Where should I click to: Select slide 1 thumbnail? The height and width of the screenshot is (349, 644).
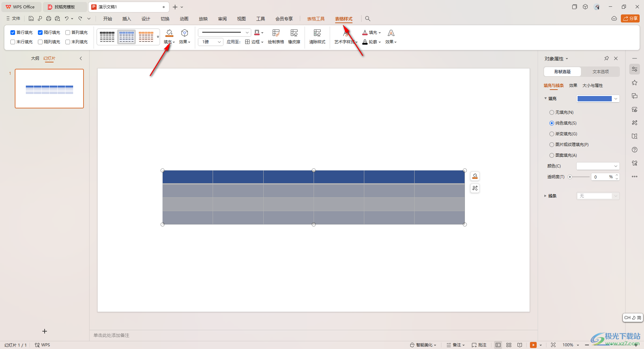coord(49,89)
